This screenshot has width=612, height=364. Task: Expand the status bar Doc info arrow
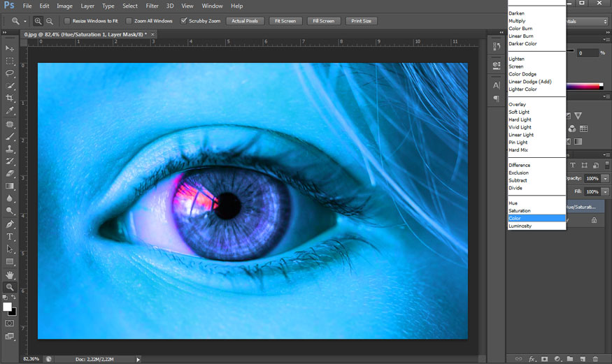138,359
